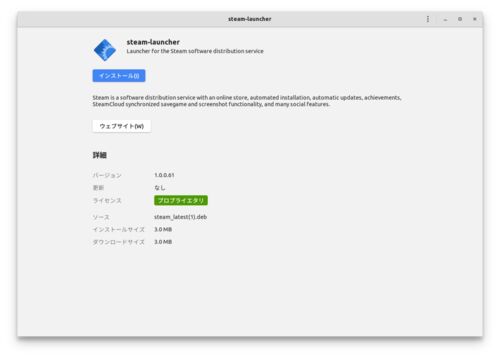Click the download size value 3.0 MB

163,242
